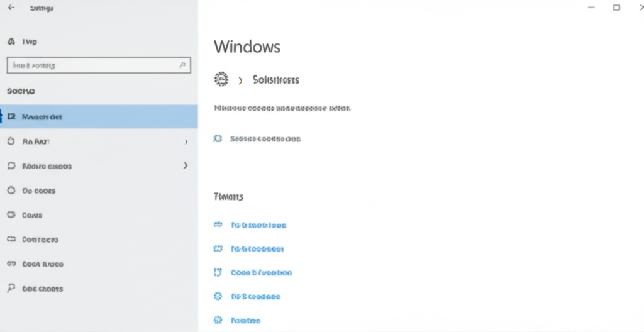The width and height of the screenshot is (644, 332).
Task: Click the clipboard icon beside "Coon b fvootion"
Action: [218, 272]
